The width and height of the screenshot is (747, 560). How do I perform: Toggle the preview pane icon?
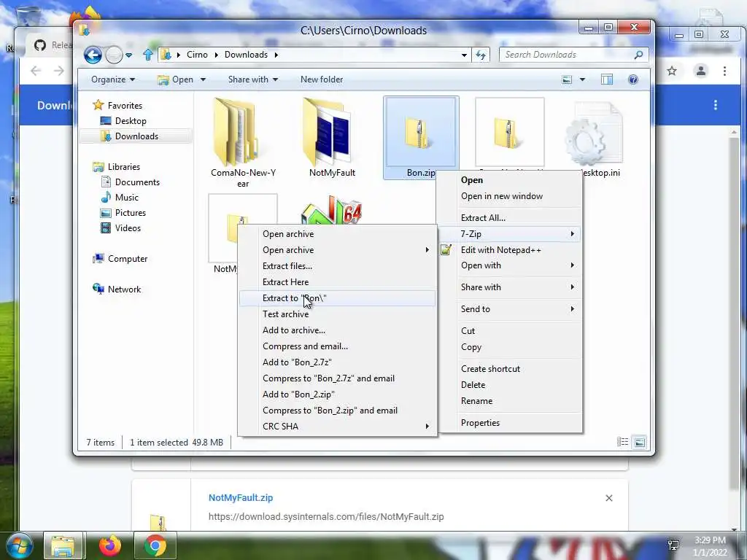[607, 79]
